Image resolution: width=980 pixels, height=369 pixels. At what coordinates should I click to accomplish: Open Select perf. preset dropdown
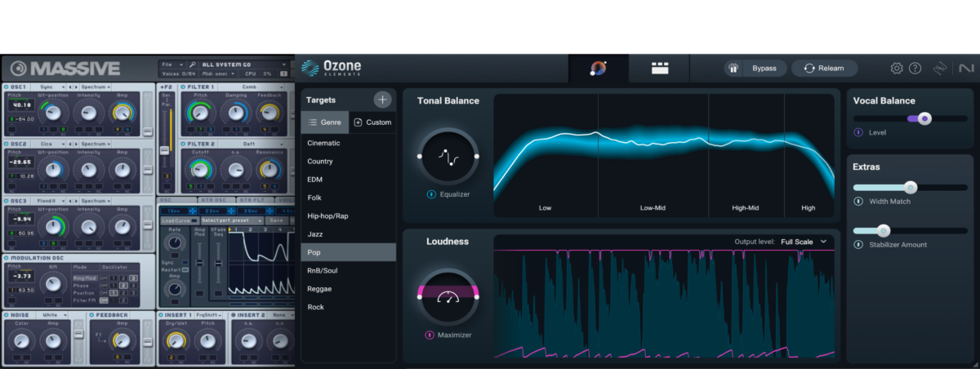(x=232, y=220)
